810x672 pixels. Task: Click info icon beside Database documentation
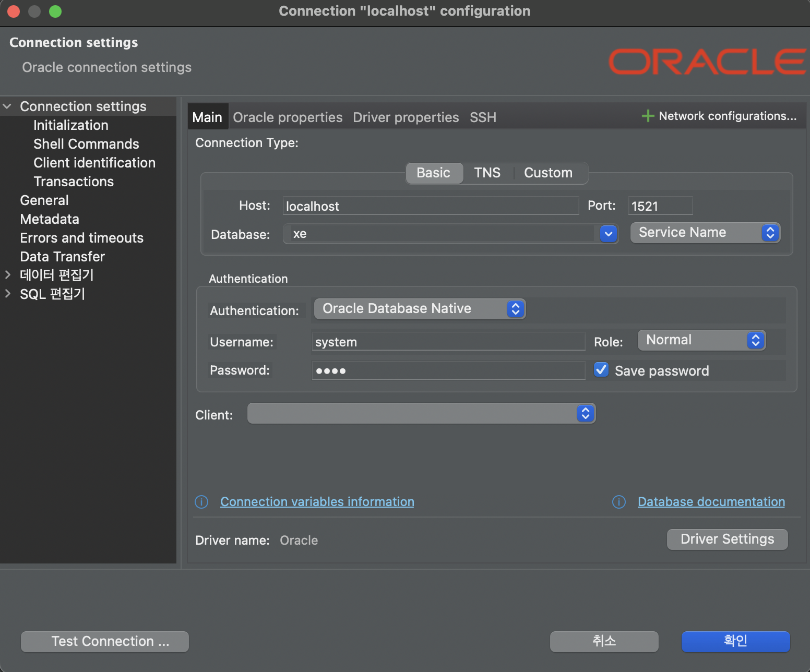(619, 502)
